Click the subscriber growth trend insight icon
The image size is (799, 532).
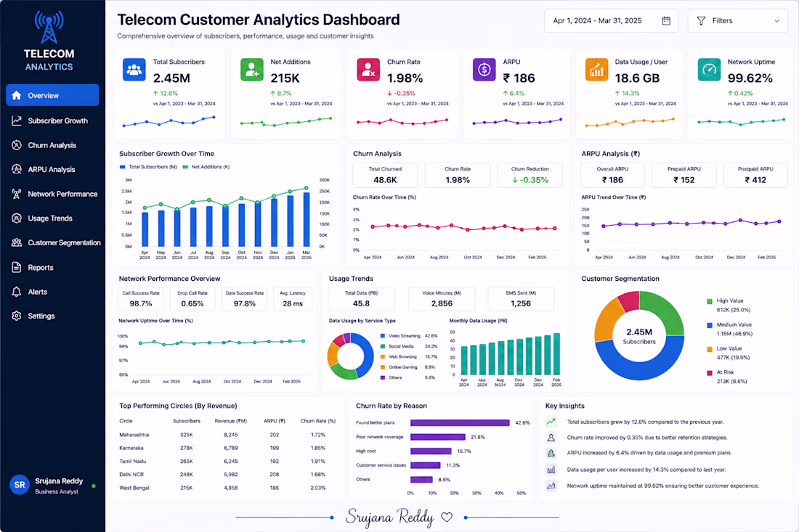(x=551, y=422)
